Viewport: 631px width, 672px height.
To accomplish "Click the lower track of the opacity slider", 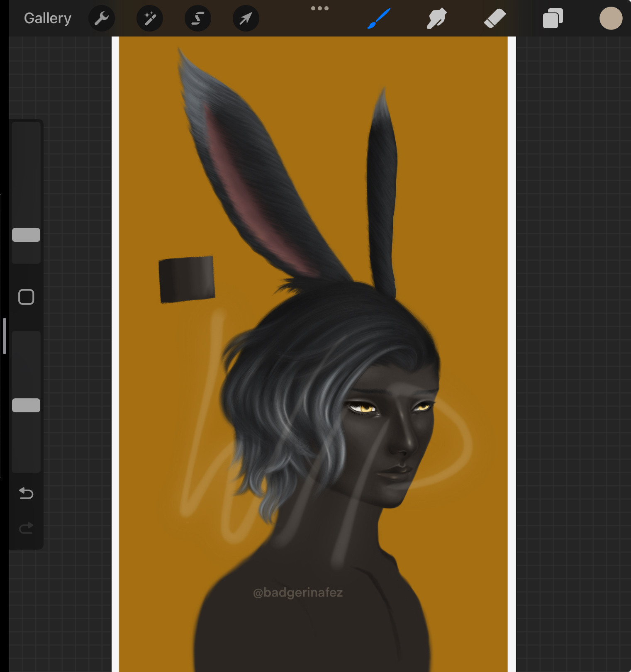I will [x=26, y=442].
